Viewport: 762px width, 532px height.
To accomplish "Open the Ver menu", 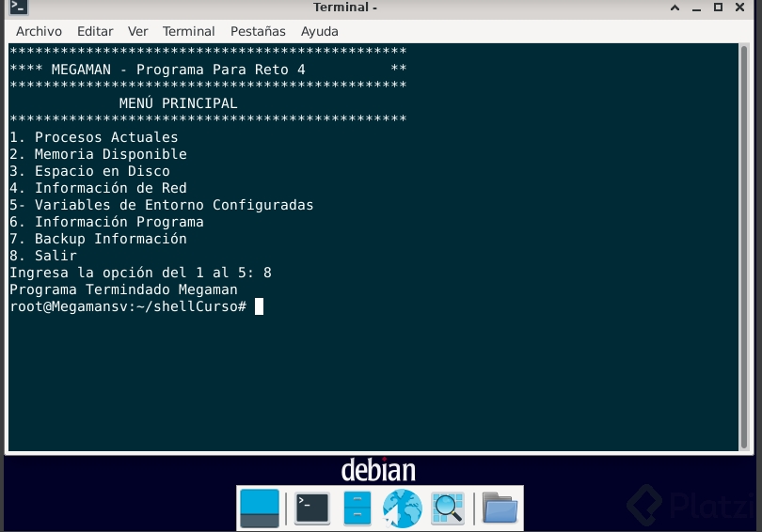I will point(137,32).
